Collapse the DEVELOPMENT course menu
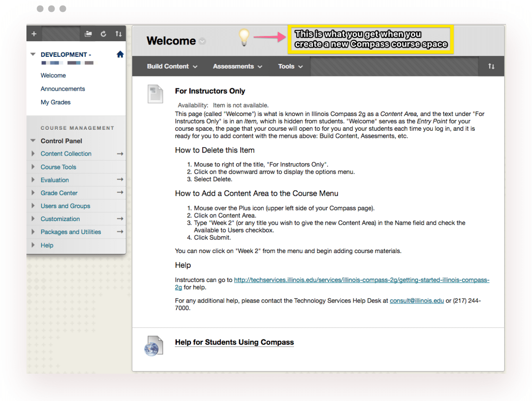This screenshot has height=401, width=532. pyautogui.click(x=33, y=55)
